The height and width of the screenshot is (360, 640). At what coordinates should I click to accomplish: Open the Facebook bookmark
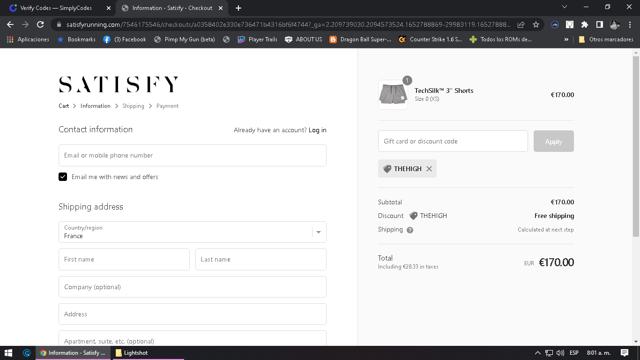click(124, 39)
